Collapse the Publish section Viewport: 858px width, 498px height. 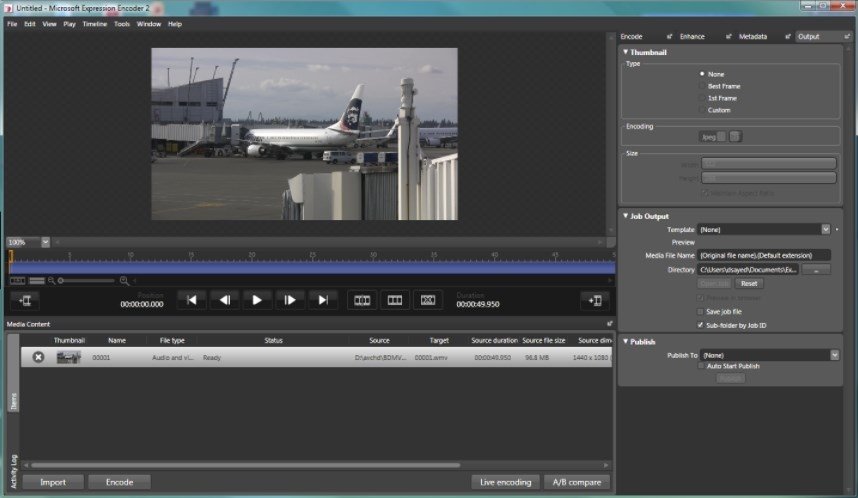tap(625, 341)
